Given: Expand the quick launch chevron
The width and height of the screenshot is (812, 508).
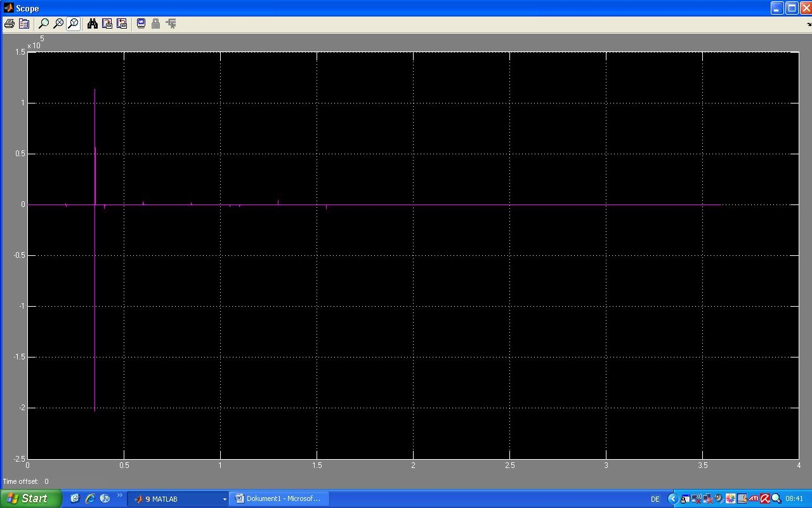Looking at the screenshot, I should pyautogui.click(x=119, y=496).
